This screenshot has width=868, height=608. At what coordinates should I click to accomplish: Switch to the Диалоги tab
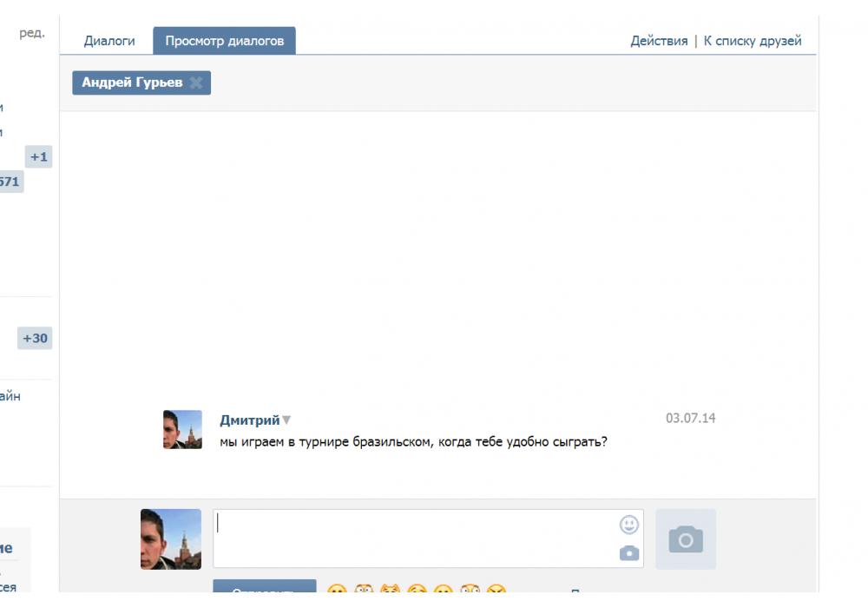[x=109, y=41]
